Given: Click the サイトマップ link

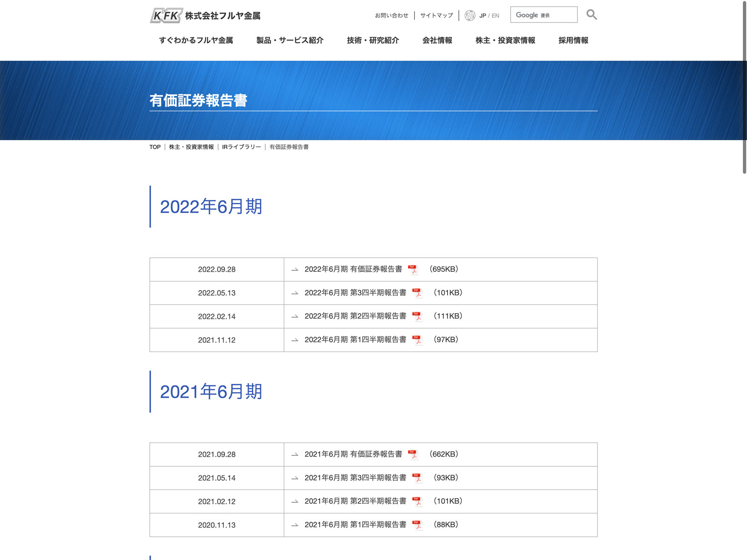Looking at the screenshot, I should click(437, 15).
